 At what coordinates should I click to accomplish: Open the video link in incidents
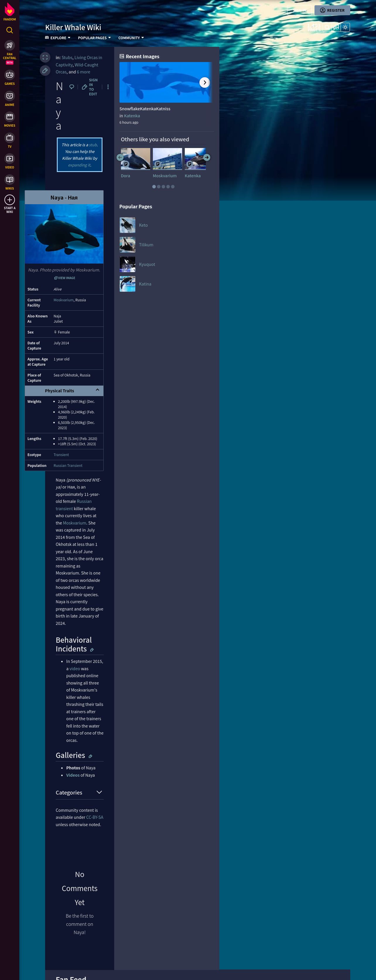click(x=75, y=668)
